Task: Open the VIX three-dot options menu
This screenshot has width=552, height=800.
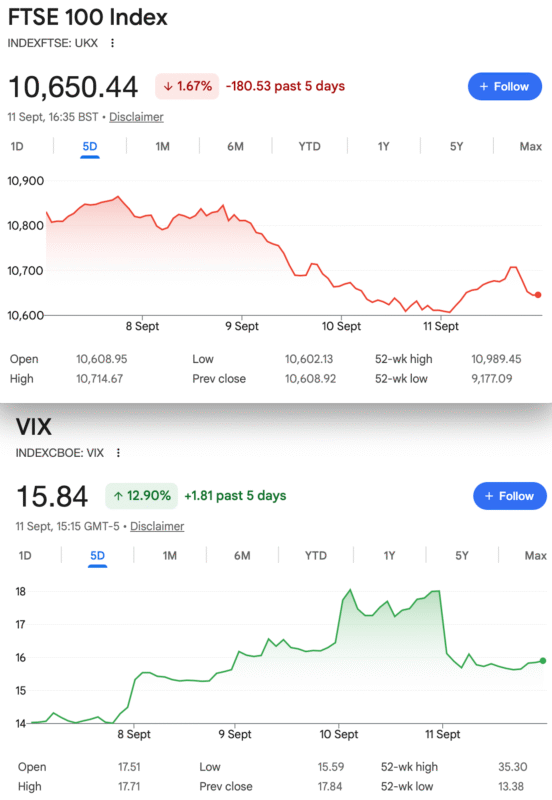Action: (118, 453)
